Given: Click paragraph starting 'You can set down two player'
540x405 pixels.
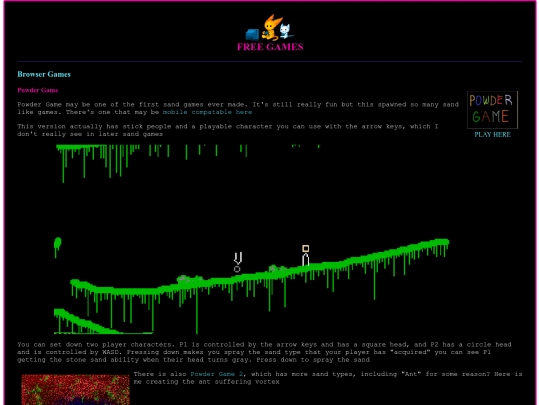Looking at the screenshot, I should tap(264, 352).
